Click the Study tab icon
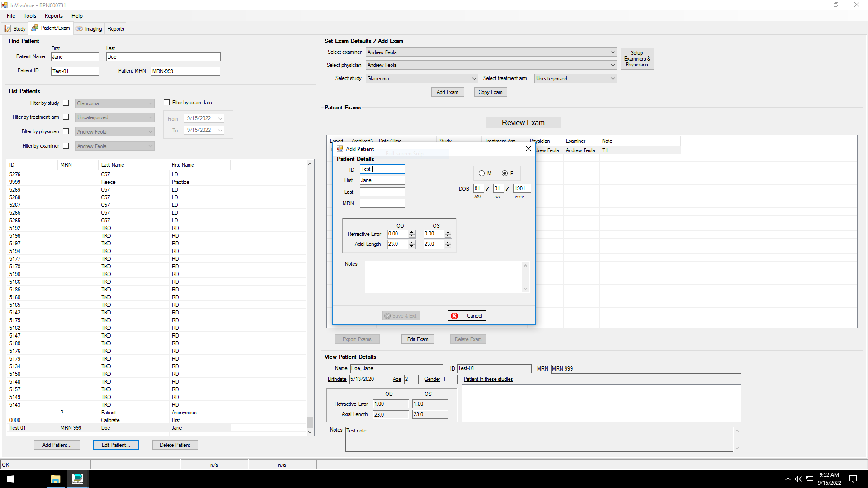868x488 pixels. click(8, 29)
